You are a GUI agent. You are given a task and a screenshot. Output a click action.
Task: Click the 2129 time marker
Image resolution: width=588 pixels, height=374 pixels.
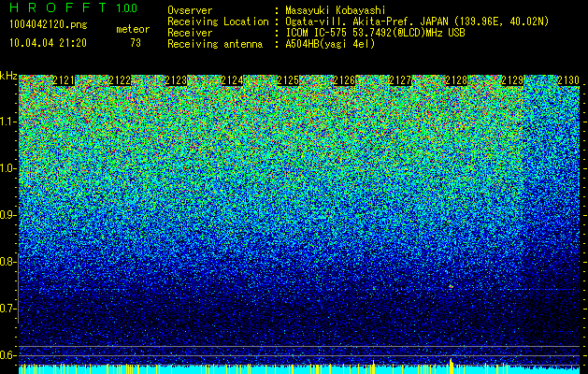[x=512, y=80]
